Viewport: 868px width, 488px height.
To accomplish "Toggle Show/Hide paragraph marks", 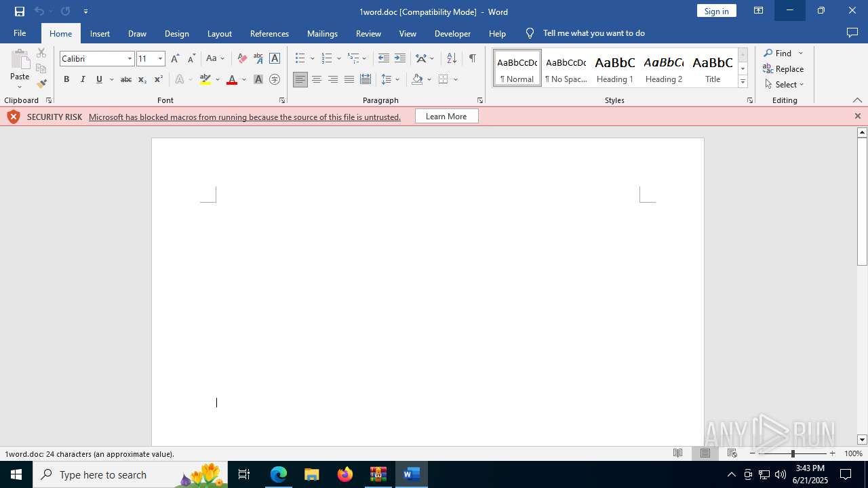I will [473, 58].
